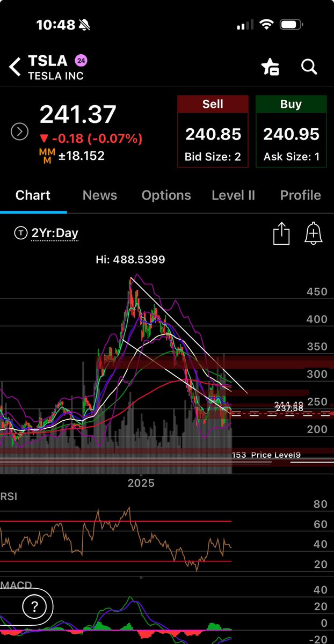Share the chart via export icon
The width and height of the screenshot is (334, 644).
pos(281,234)
